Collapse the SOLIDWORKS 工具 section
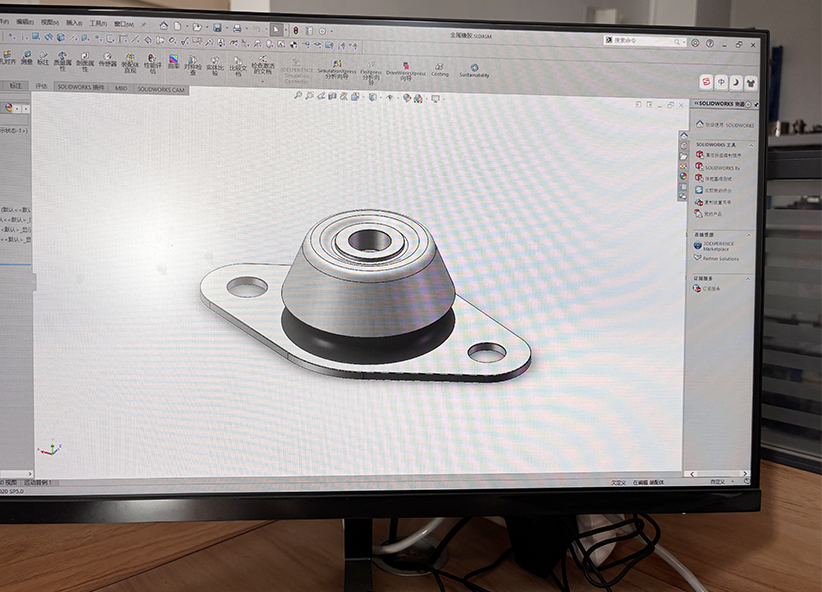Screen dimensions: 822x592 [751, 145]
